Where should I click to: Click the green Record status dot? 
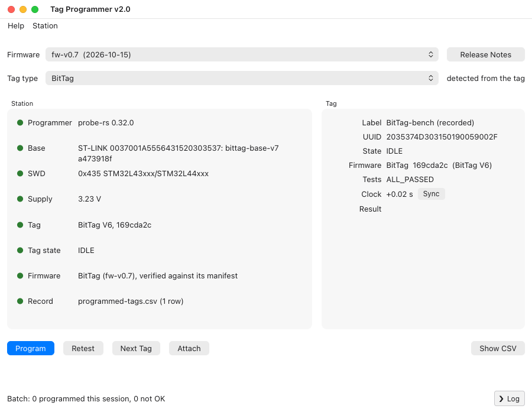pos(20,301)
